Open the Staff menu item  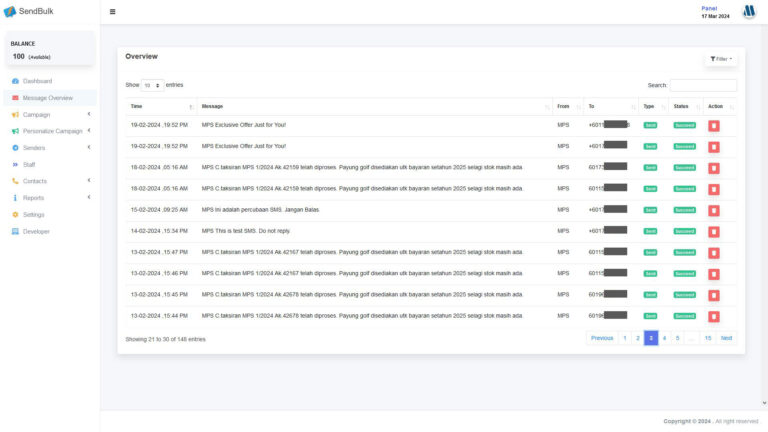[29, 164]
